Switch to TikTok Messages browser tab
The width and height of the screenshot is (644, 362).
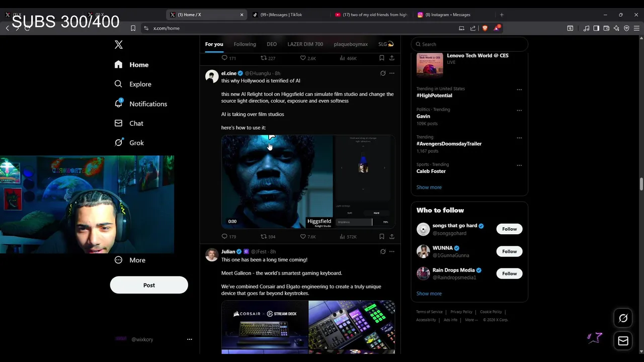[x=288, y=15]
